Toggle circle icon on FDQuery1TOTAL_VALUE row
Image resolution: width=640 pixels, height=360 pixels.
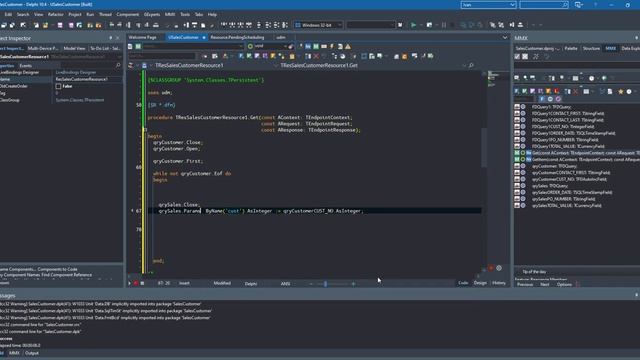point(523,146)
